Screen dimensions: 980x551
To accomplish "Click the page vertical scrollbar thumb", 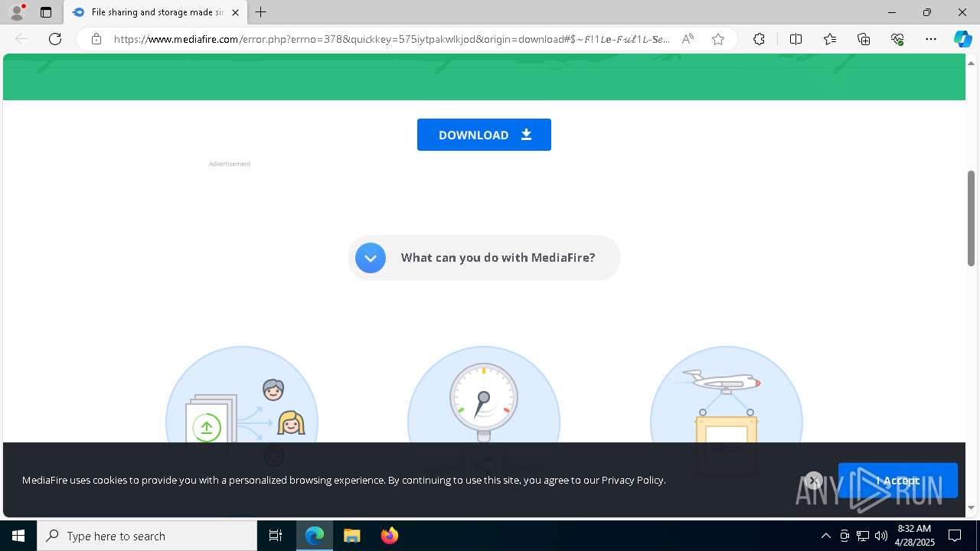I will tap(971, 218).
